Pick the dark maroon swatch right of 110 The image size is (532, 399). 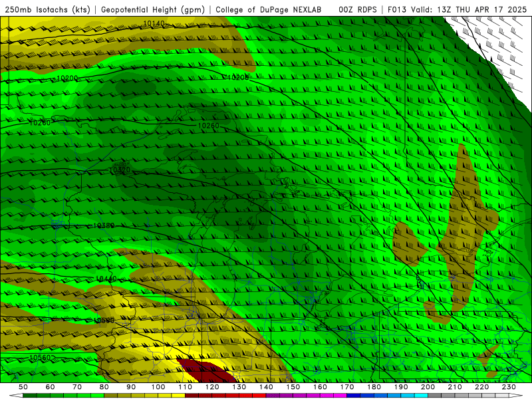[x=192, y=396]
